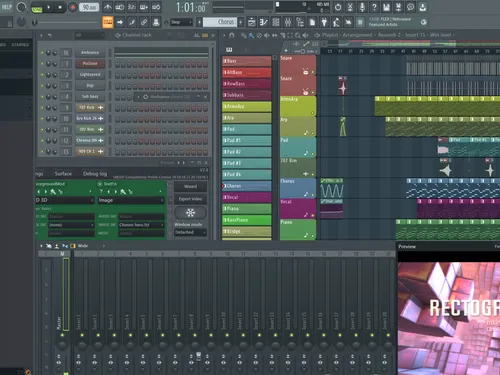Click the red Record button
The width and height of the screenshot is (500, 375).
72,7
